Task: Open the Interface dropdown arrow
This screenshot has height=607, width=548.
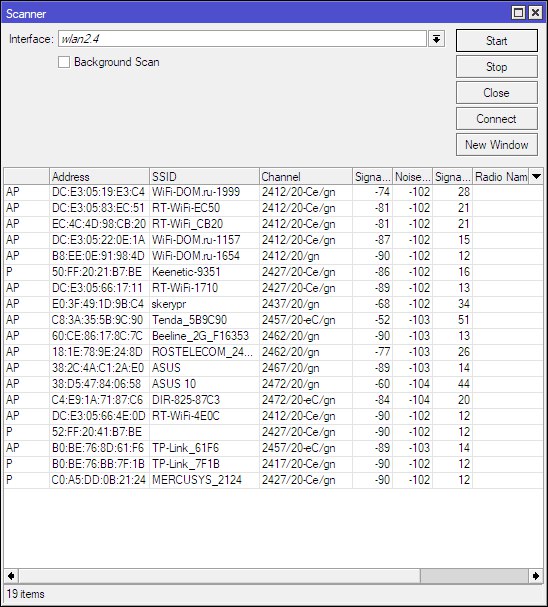Action: [x=437, y=39]
